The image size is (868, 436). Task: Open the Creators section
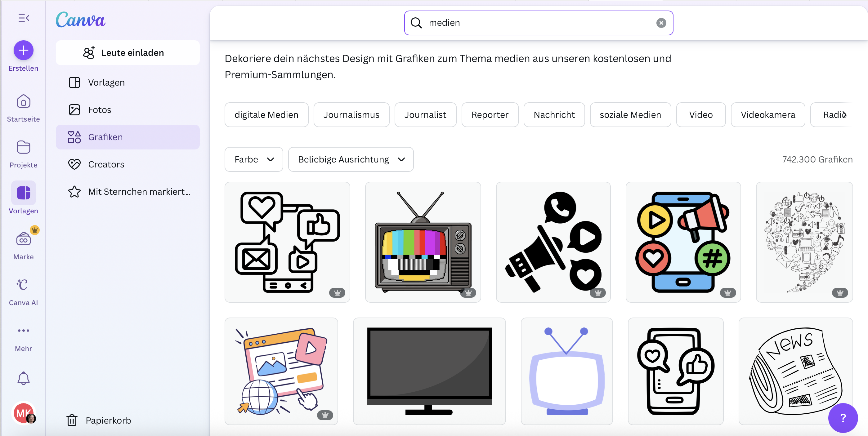click(106, 164)
